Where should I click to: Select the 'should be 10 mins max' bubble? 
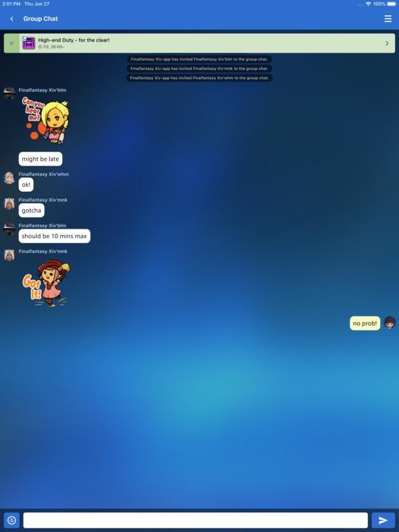(54, 236)
